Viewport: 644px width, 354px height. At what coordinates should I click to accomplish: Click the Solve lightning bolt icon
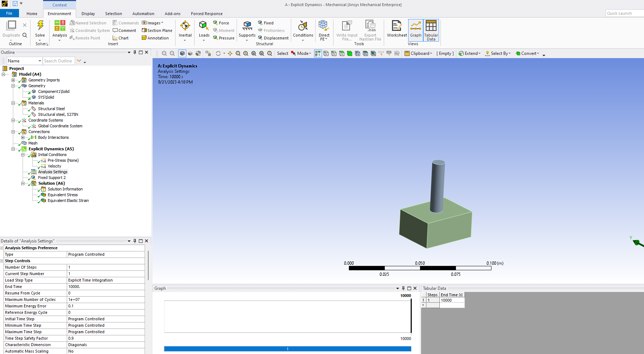point(40,26)
